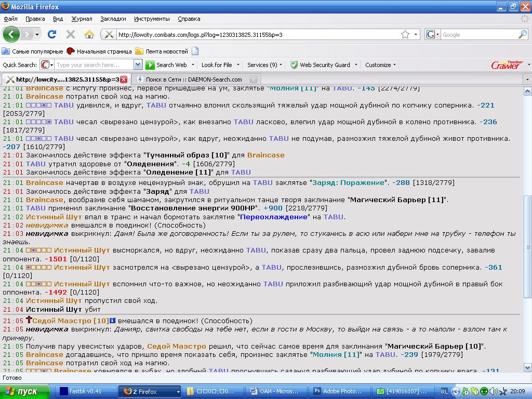Open the address bar history dropdown
Viewport: 532px width, 399px height.
[x=416, y=35]
